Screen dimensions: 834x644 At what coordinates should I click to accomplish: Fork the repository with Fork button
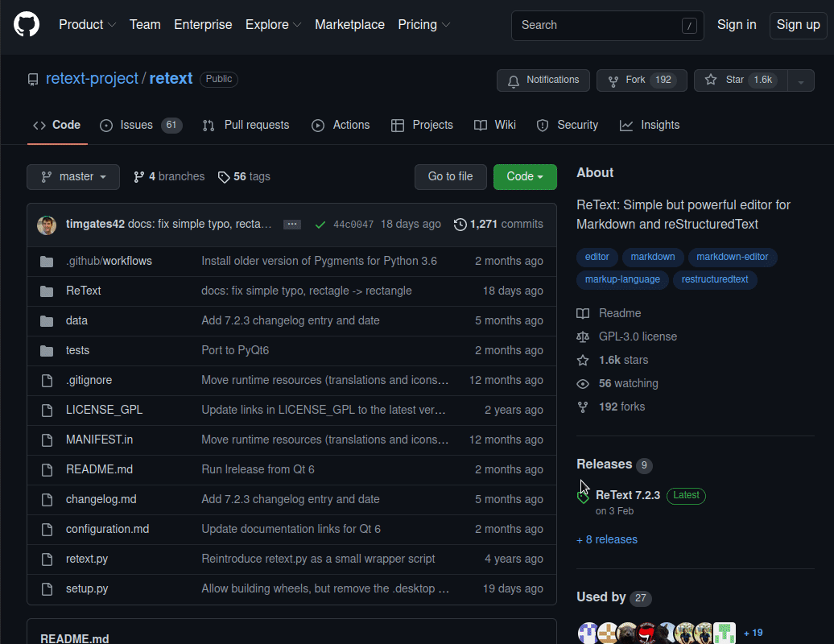[x=642, y=80]
